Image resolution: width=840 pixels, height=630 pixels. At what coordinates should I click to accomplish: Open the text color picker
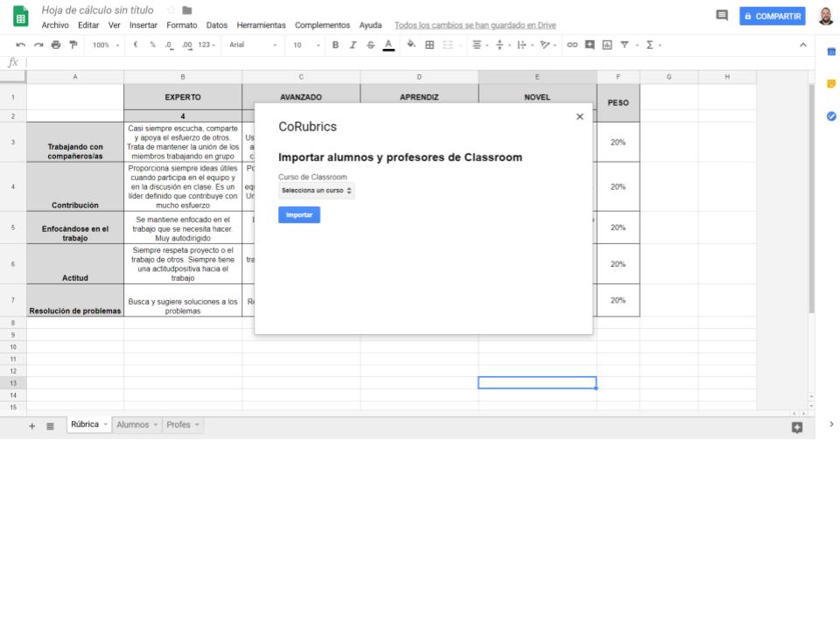[x=388, y=45]
